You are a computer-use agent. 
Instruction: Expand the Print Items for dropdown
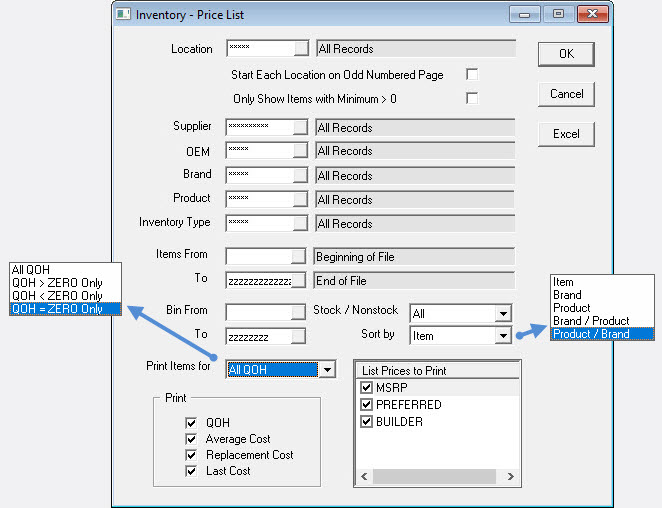(x=327, y=370)
